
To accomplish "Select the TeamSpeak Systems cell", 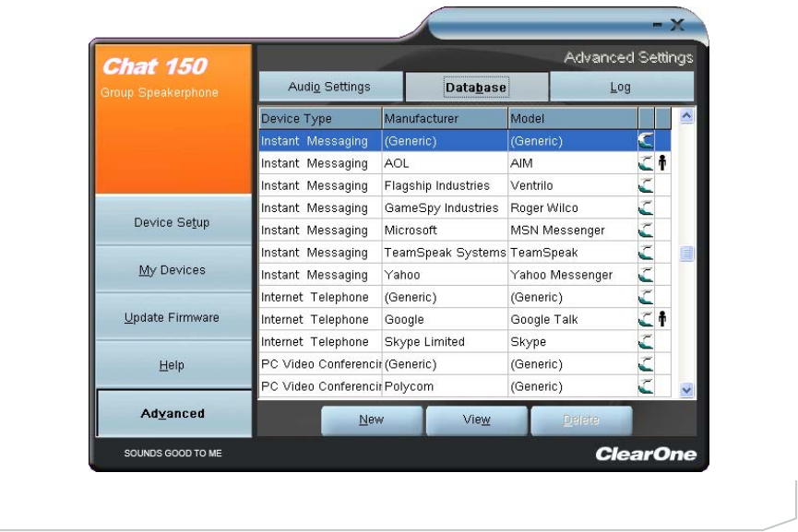I will (x=445, y=253).
